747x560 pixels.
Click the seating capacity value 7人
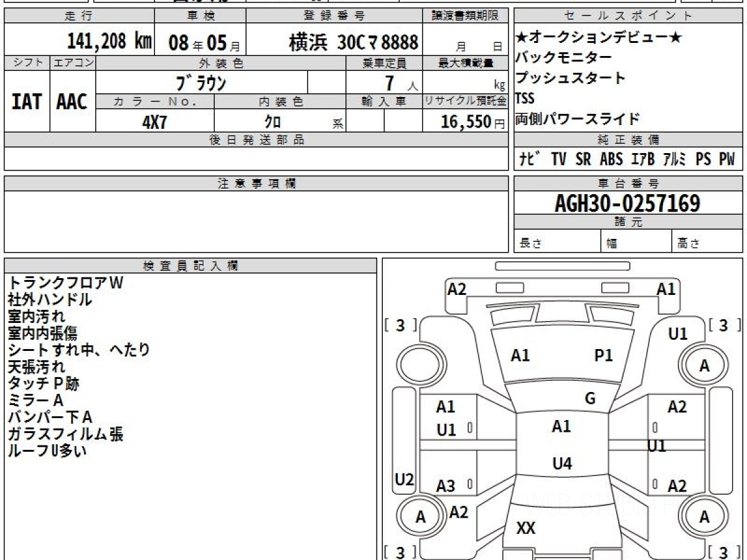click(402, 83)
